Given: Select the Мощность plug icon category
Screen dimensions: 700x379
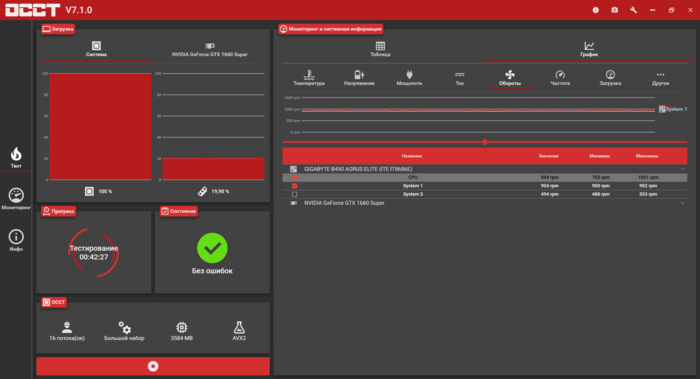Looking at the screenshot, I should tap(409, 78).
